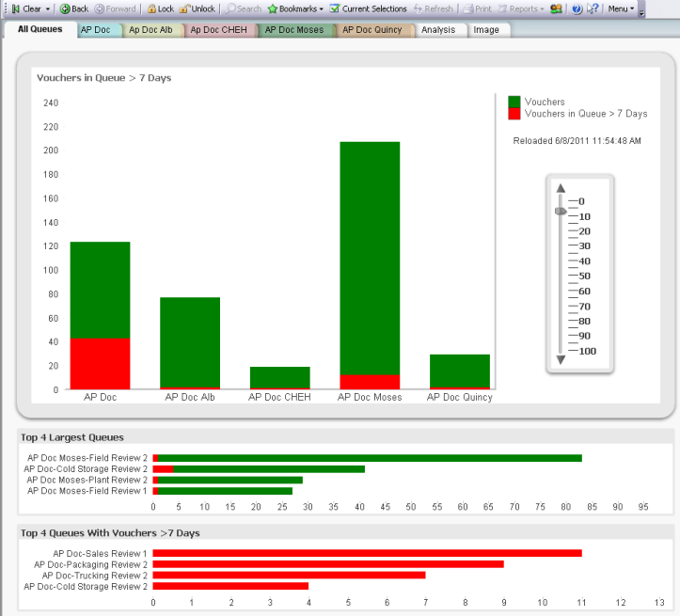
Task: Click the two-person users icon
Action: [557, 8]
